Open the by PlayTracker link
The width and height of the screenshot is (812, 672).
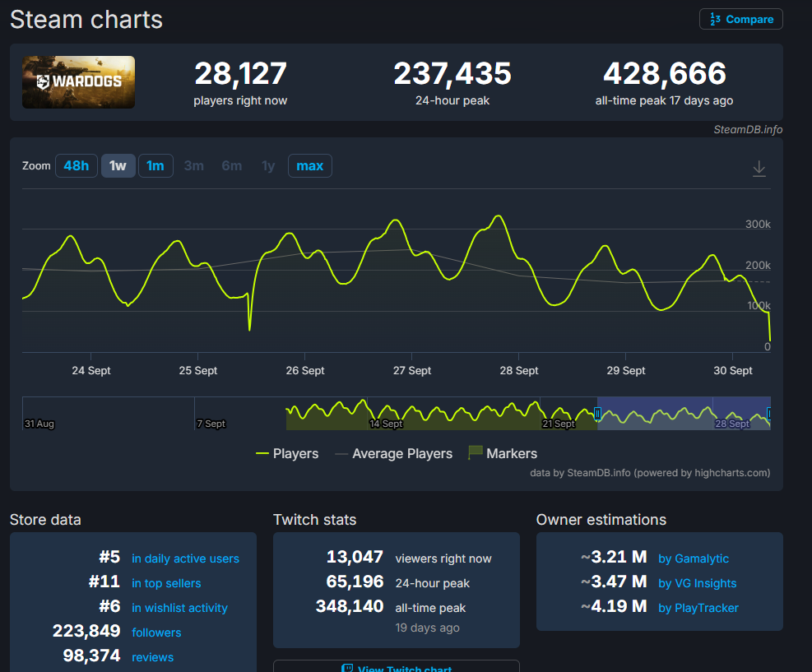pyautogui.click(x=698, y=608)
